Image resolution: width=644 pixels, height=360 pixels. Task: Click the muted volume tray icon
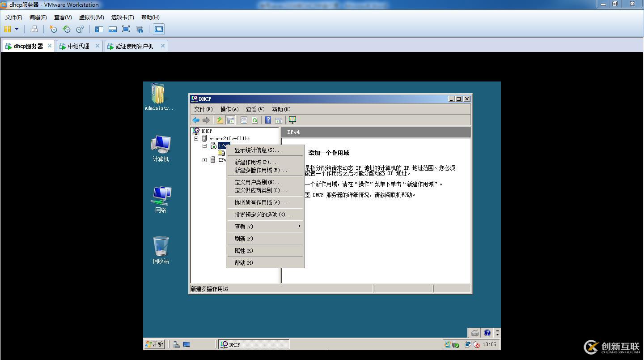(476, 344)
